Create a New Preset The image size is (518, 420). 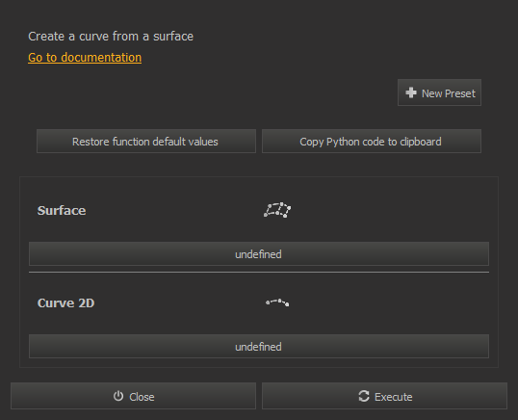click(439, 92)
